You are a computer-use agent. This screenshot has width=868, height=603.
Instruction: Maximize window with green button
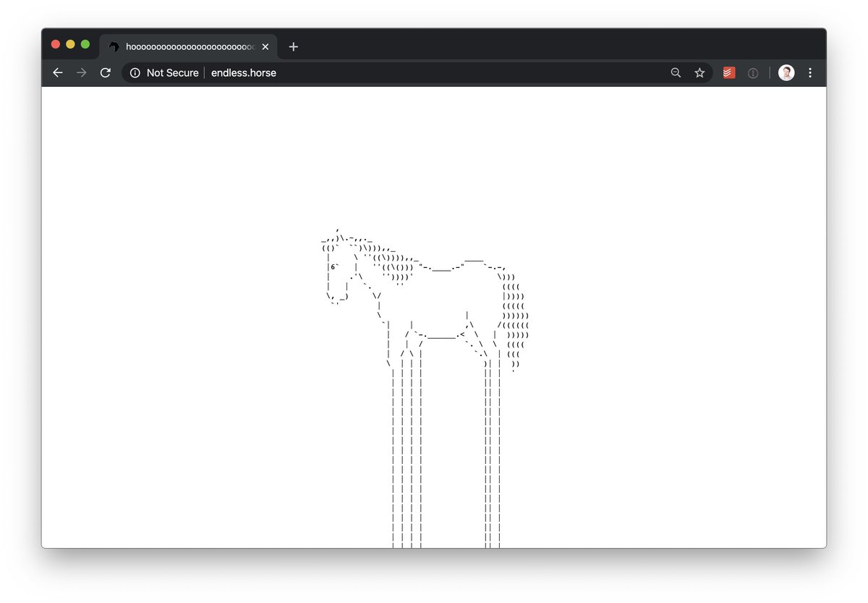point(85,45)
